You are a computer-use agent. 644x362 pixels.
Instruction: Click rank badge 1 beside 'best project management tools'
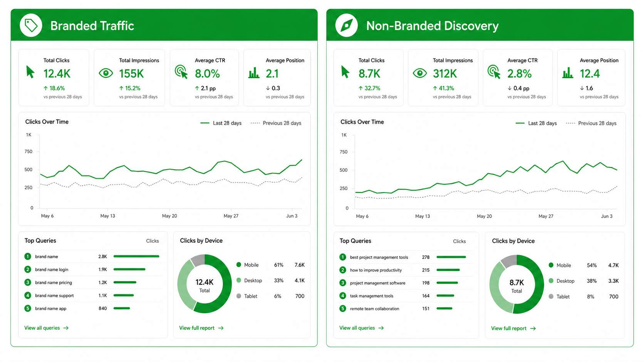click(x=343, y=257)
